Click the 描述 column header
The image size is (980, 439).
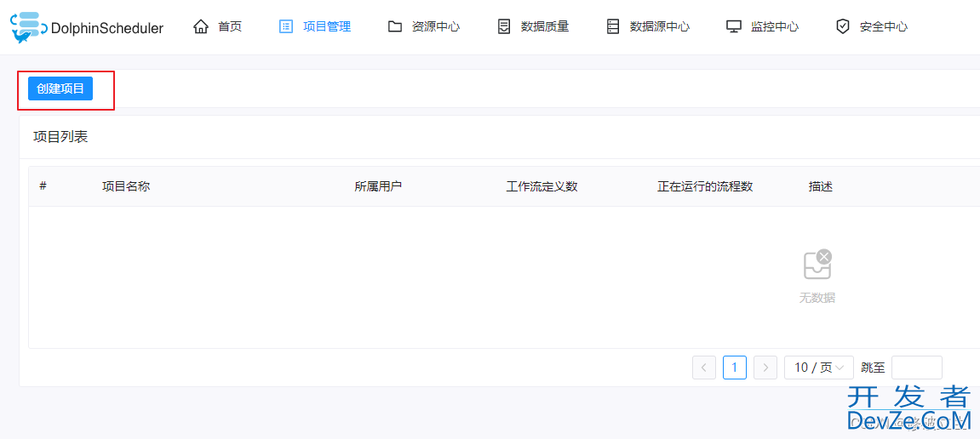pyautogui.click(x=821, y=186)
